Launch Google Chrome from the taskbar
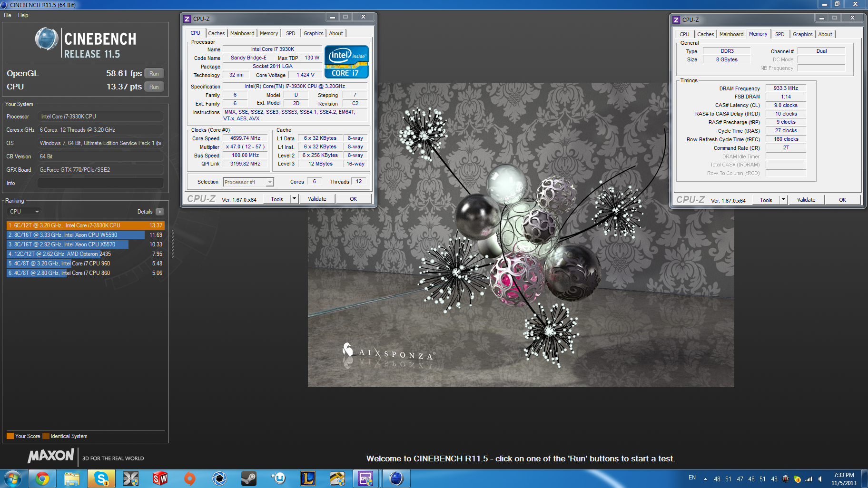 click(42, 478)
